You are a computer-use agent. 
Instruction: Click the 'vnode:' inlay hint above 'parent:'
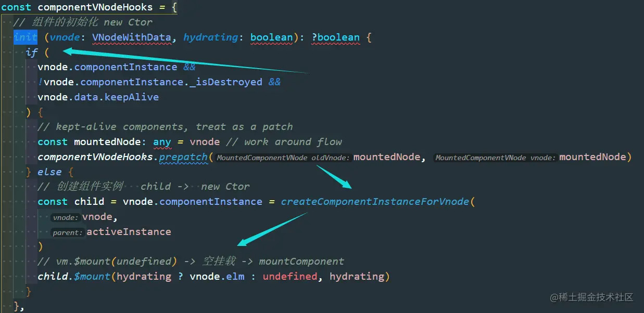[66, 218]
